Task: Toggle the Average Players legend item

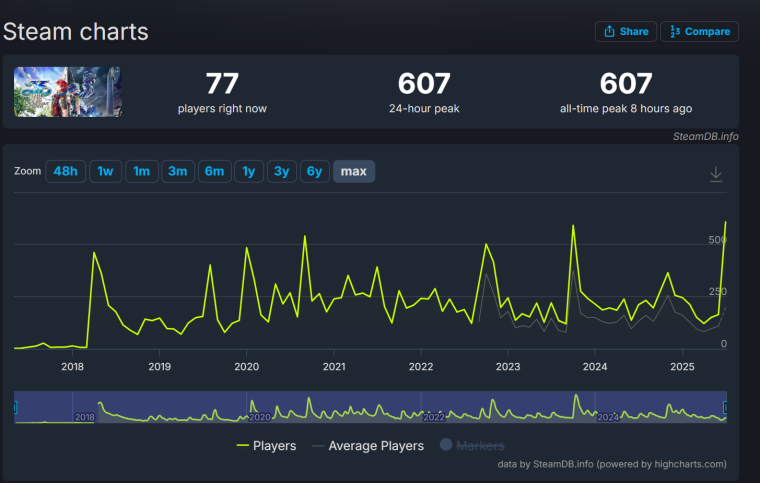Action: (368, 446)
